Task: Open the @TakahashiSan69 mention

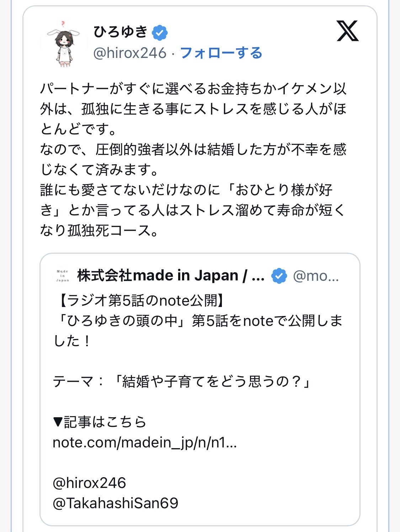Action: [115, 503]
